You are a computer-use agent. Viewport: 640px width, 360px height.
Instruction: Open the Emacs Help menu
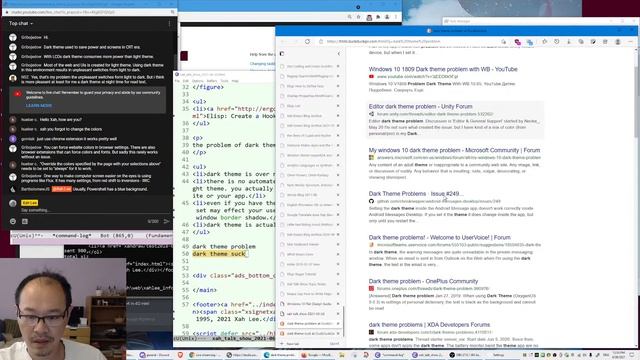[235, 81]
